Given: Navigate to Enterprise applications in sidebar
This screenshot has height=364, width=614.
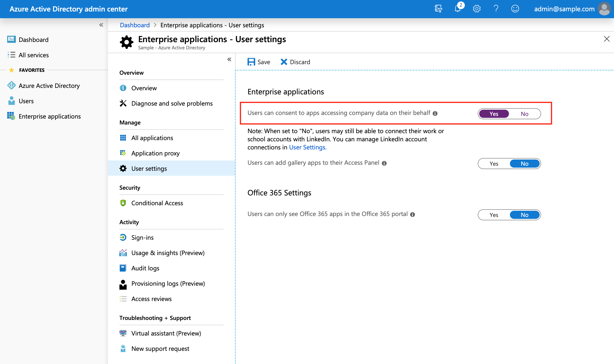Looking at the screenshot, I should click(50, 116).
